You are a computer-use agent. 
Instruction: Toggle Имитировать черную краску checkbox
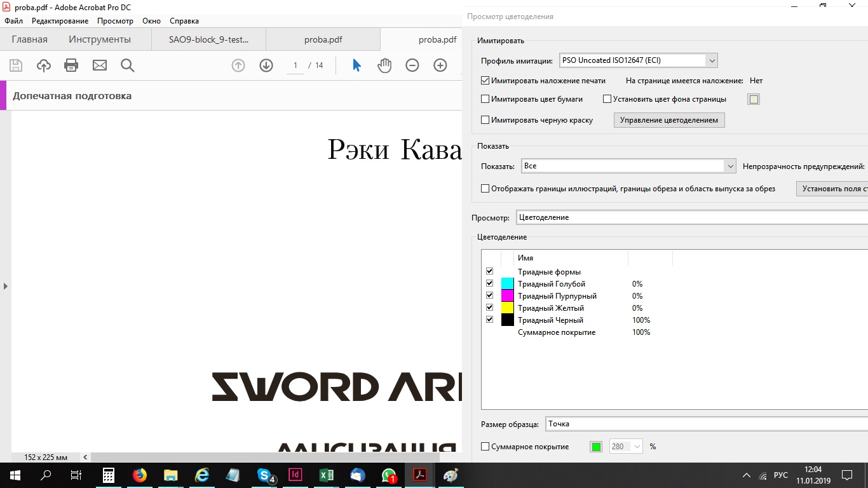point(485,120)
